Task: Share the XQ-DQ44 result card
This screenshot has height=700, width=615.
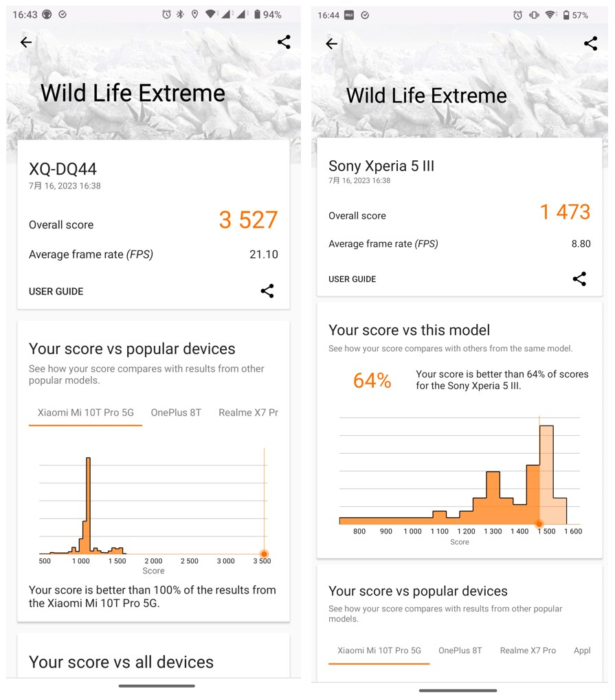Action: click(x=267, y=291)
